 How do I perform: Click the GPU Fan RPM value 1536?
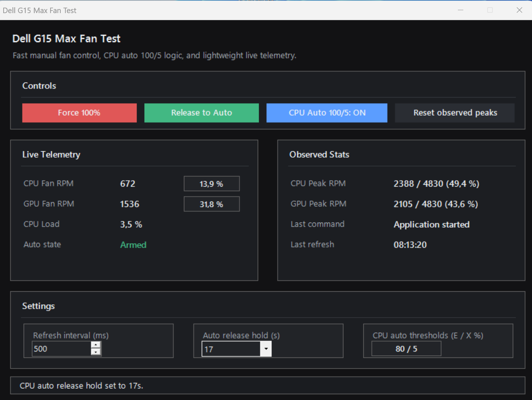pos(130,204)
